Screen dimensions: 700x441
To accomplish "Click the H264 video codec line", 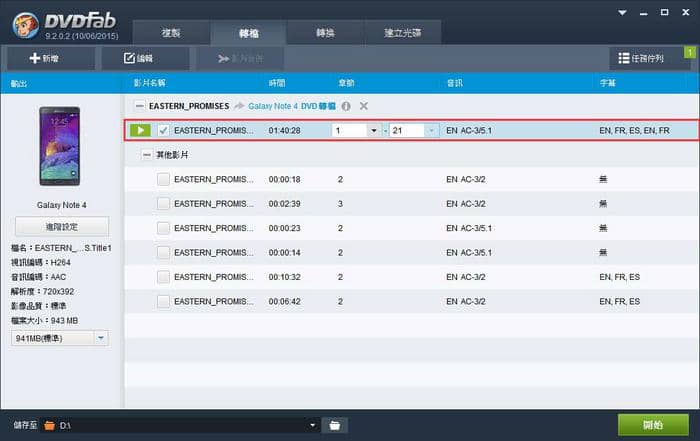I will point(41,262).
